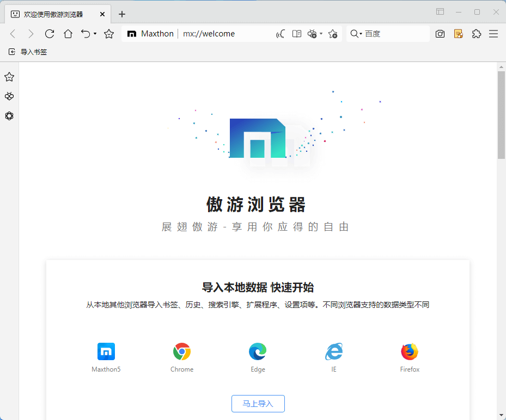Click the large Maxthon logo graphic
Viewport: 506px width, 420px height.
point(258,138)
